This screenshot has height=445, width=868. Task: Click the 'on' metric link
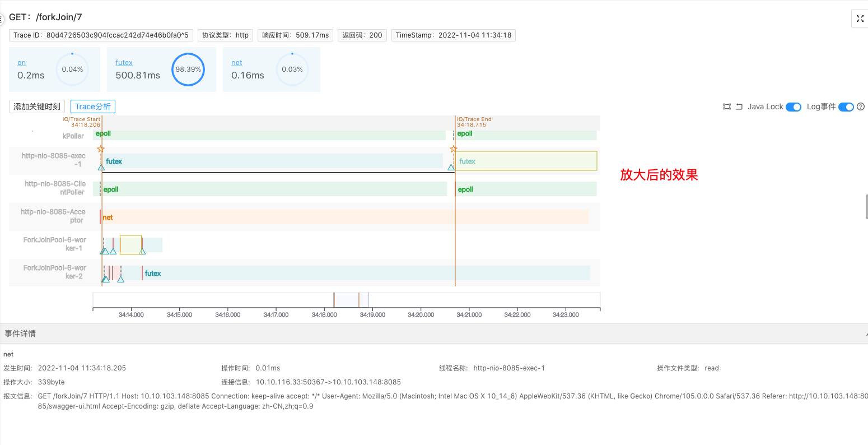21,63
